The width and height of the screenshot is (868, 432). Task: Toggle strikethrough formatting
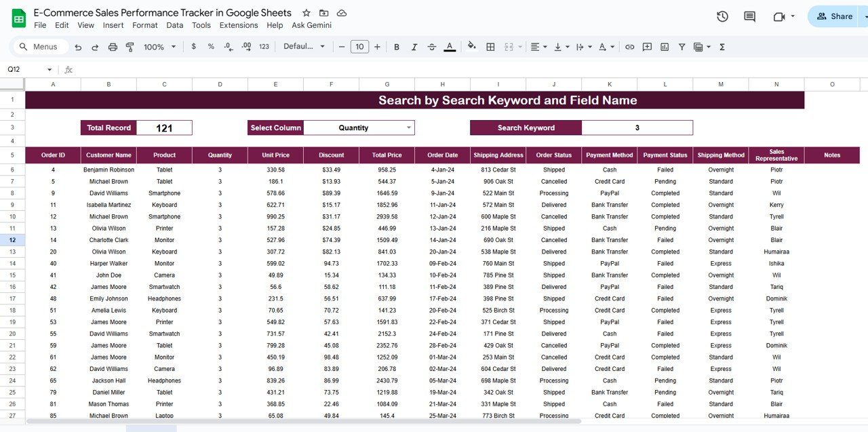(x=431, y=46)
